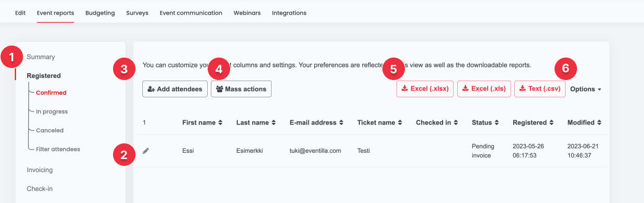Show Canceled registrations
Image resolution: width=644 pixels, height=203 pixels.
point(50,130)
